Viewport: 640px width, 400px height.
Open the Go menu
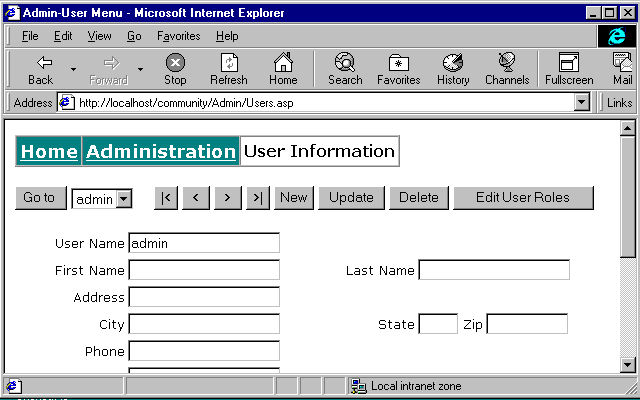point(134,36)
